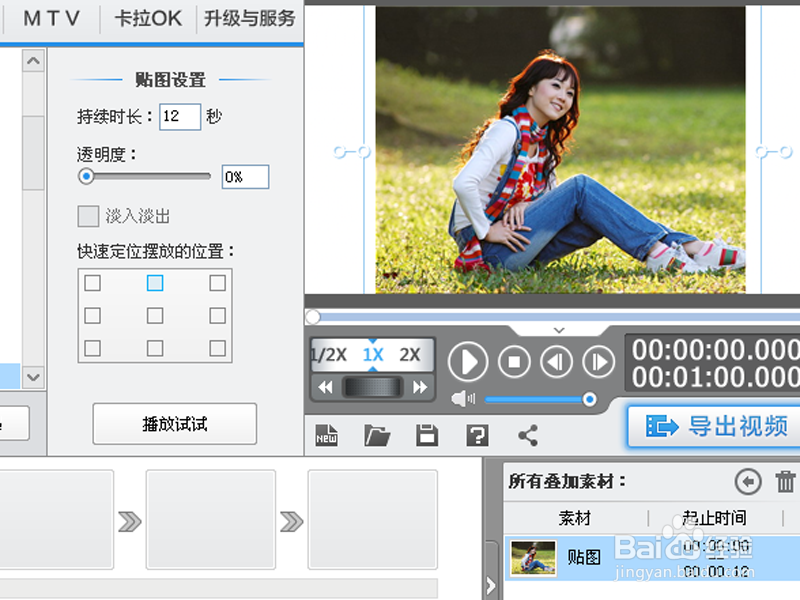800x600 pixels.
Task: Click the fast-forward double-arrow icon
Action: click(x=420, y=387)
